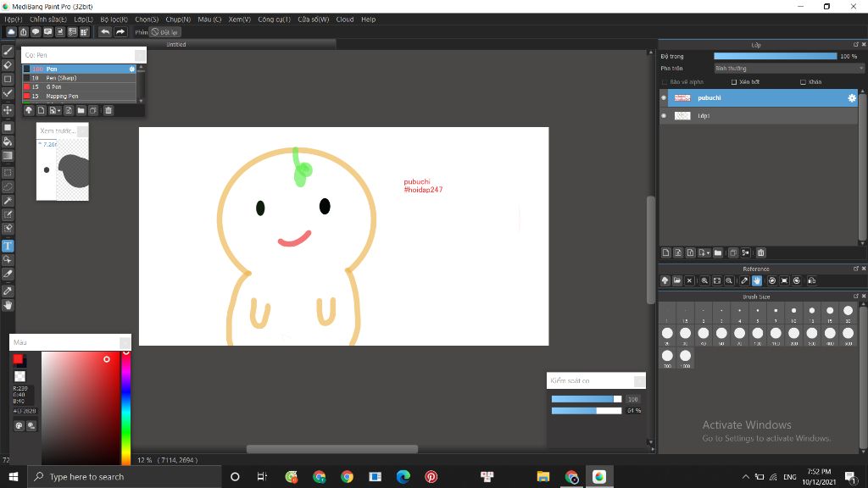Select the Bucket fill tool
Viewport: 868px width, 488px height.
pyautogui.click(x=8, y=141)
